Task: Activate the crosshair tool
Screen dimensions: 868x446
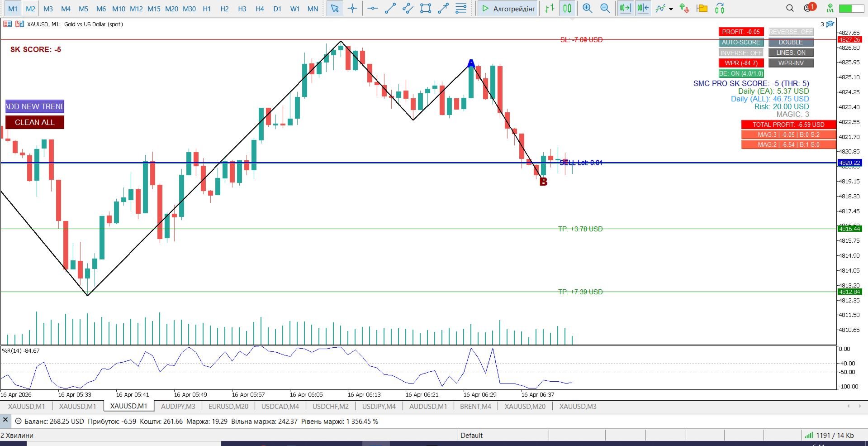Action: (352, 8)
